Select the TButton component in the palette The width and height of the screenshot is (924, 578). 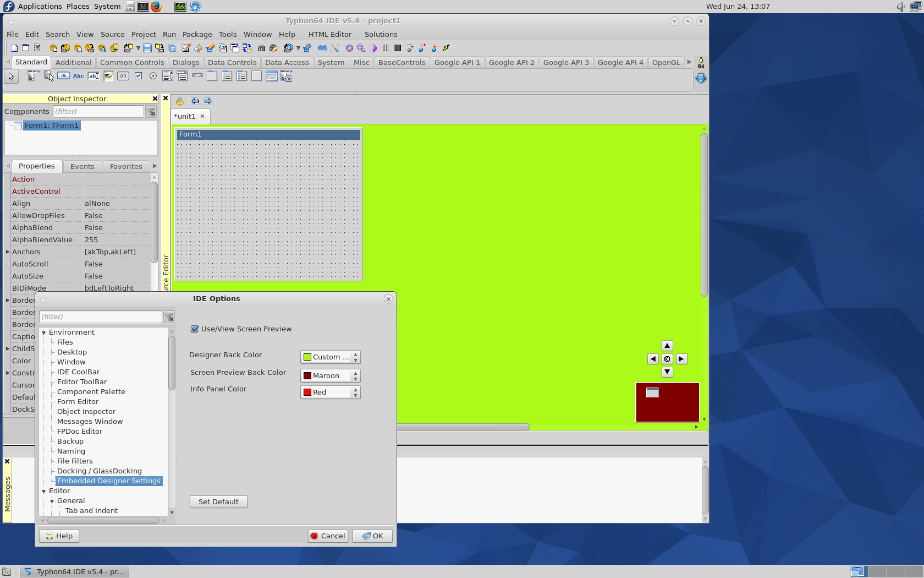63,76
